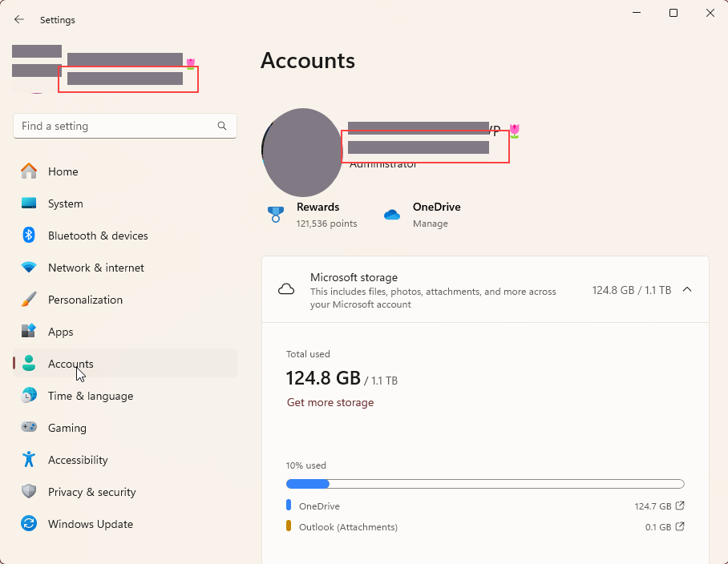Image resolution: width=728 pixels, height=564 pixels.
Task: Click the back arrow in Settings
Action: 19,19
